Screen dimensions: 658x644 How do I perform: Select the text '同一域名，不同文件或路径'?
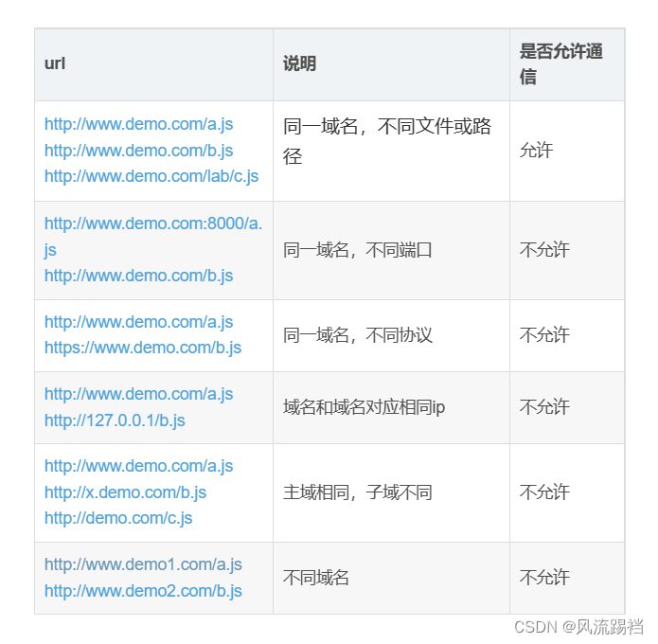pos(387,141)
